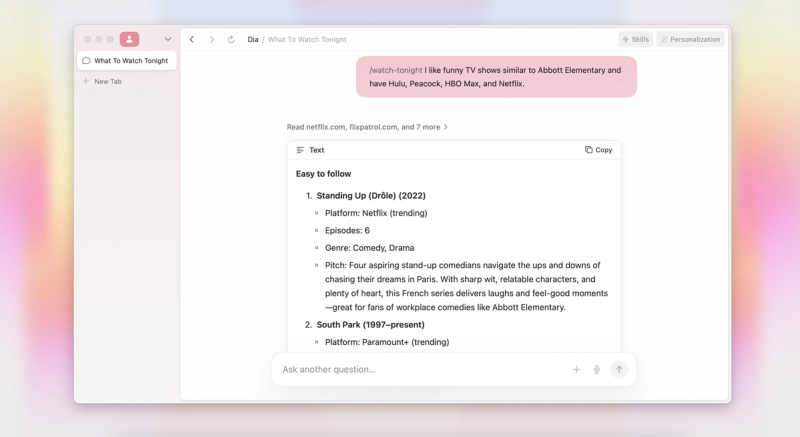The image size is (800, 437).
Task: Click the 'Standing Up (Drôle) (2022)' title
Action: tap(371, 196)
